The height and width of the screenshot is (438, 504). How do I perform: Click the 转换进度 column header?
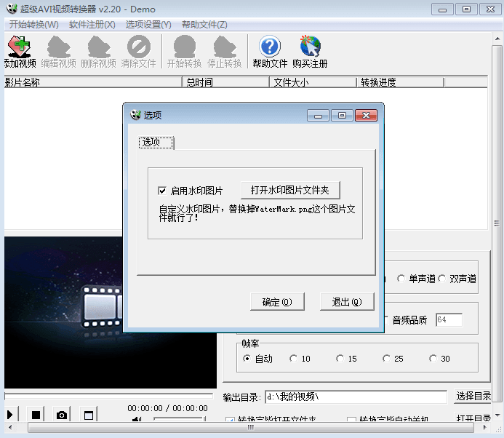pyautogui.click(x=401, y=82)
